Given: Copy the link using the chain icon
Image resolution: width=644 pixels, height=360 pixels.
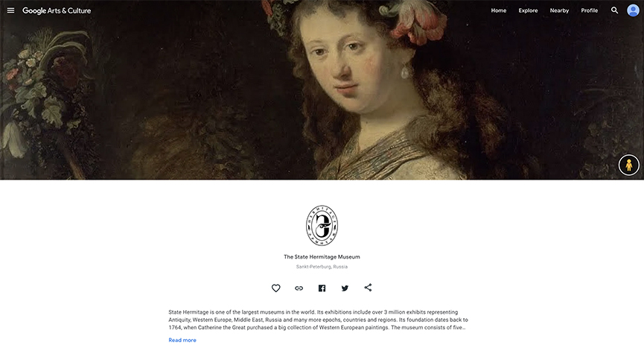Looking at the screenshot, I should (x=299, y=288).
